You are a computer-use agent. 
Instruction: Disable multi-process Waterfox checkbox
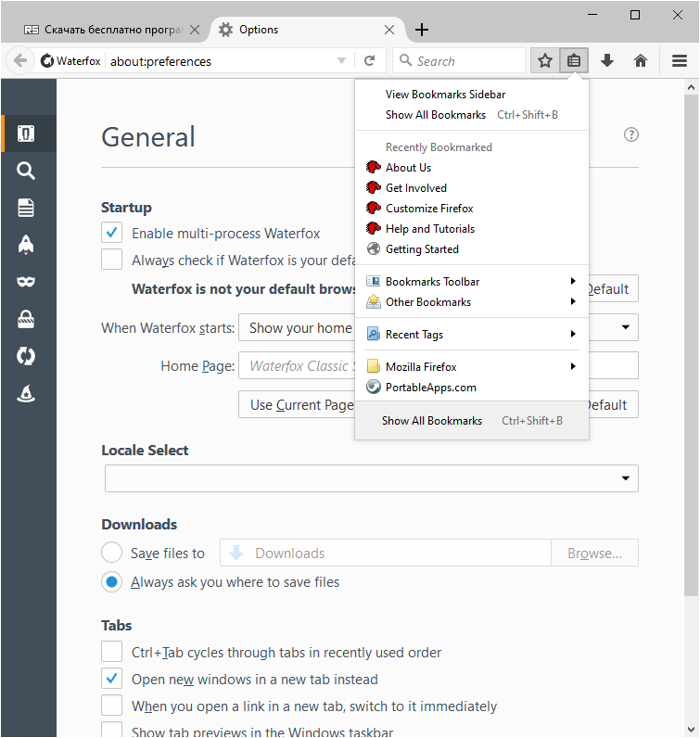point(112,233)
